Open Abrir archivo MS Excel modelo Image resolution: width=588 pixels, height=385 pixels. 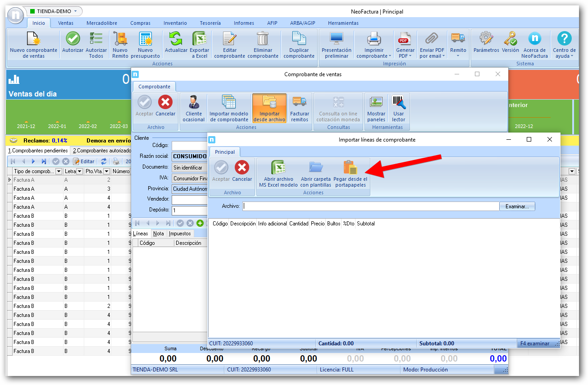click(278, 168)
